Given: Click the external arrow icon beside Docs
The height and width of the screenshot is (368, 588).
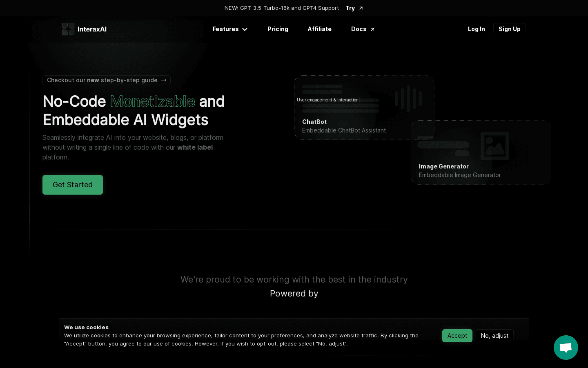Looking at the screenshot, I should click(372, 29).
